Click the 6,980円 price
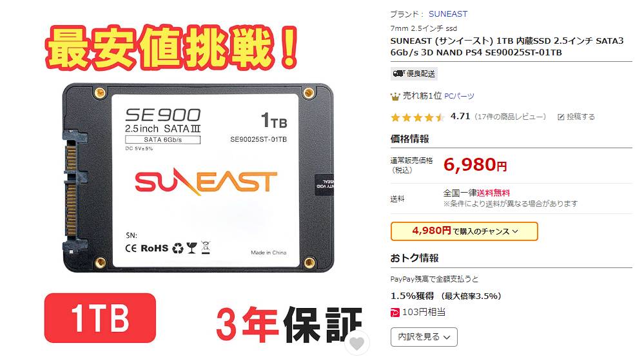Image resolution: width=644 pixels, height=357 pixels. [475, 165]
